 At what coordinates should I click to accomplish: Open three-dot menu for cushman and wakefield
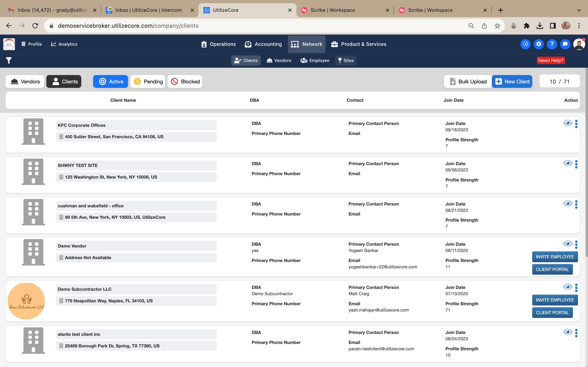[576, 204]
